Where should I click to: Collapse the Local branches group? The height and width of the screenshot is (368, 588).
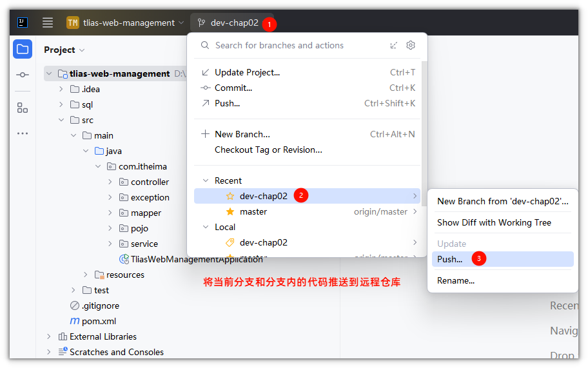(x=206, y=227)
